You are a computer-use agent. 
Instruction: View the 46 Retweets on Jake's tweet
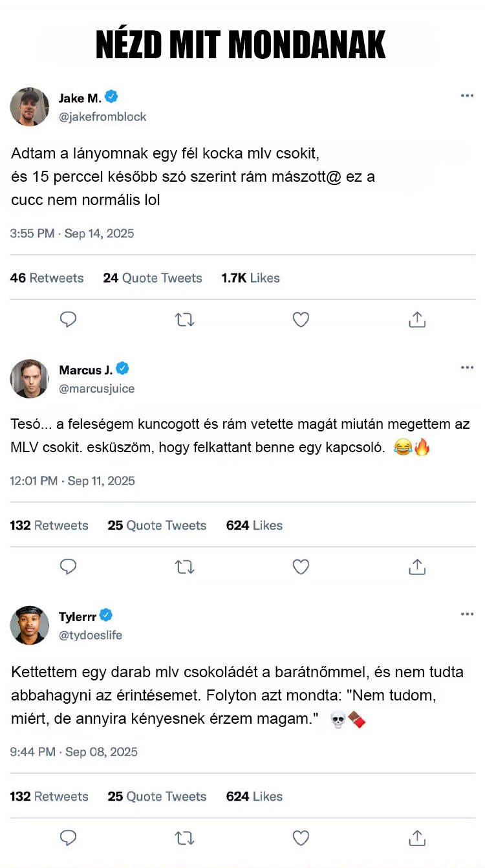click(x=47, y=278)
